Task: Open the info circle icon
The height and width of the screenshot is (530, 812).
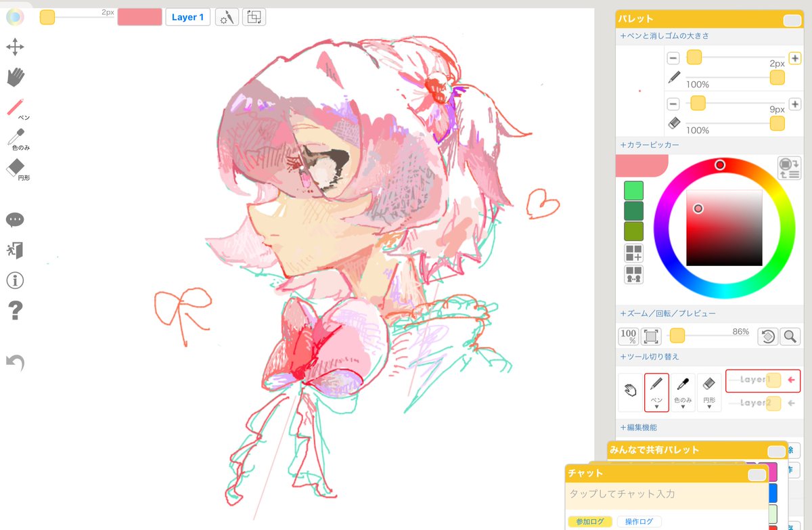Action: click(x=15, y=280)
